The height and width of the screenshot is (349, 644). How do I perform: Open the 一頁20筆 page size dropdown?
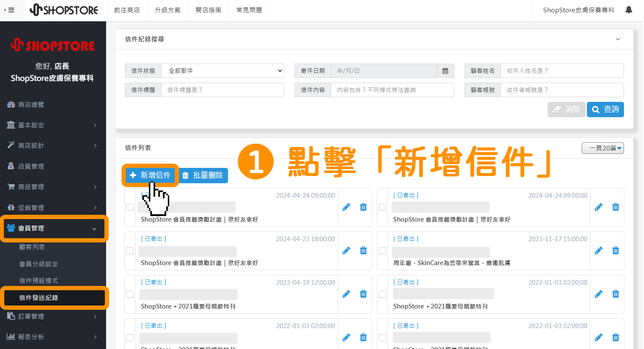tap(603, 148)
